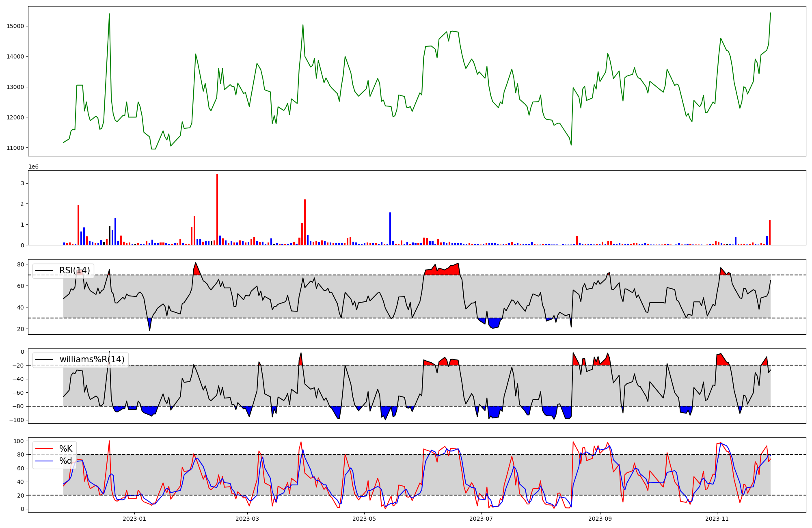Click the 3 tick on volume axis
This screenshot has height=528, width=812.
click(x=22, y=184)
